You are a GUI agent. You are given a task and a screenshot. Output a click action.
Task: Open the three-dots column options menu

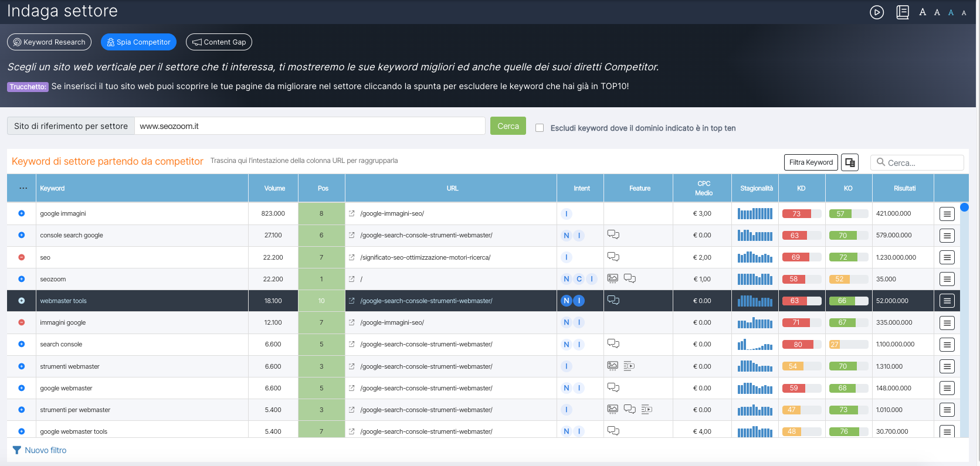pyautogui.click(x=23, y=188)
